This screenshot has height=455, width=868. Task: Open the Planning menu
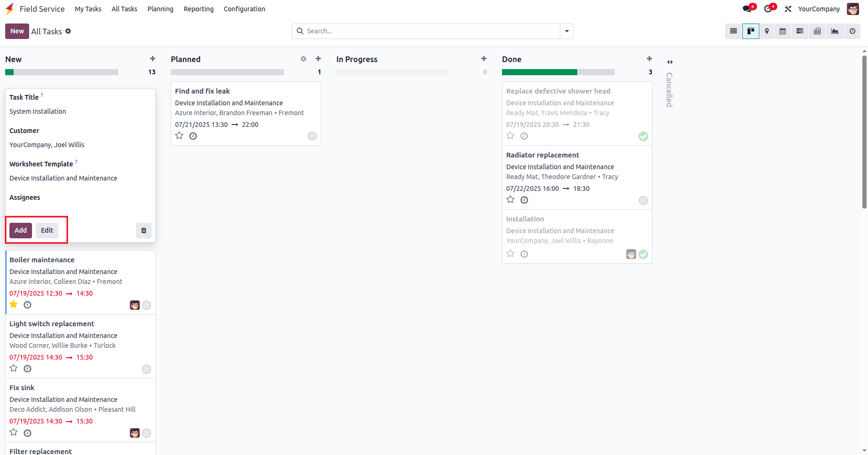pyautogui.click(x=160, y=9)
